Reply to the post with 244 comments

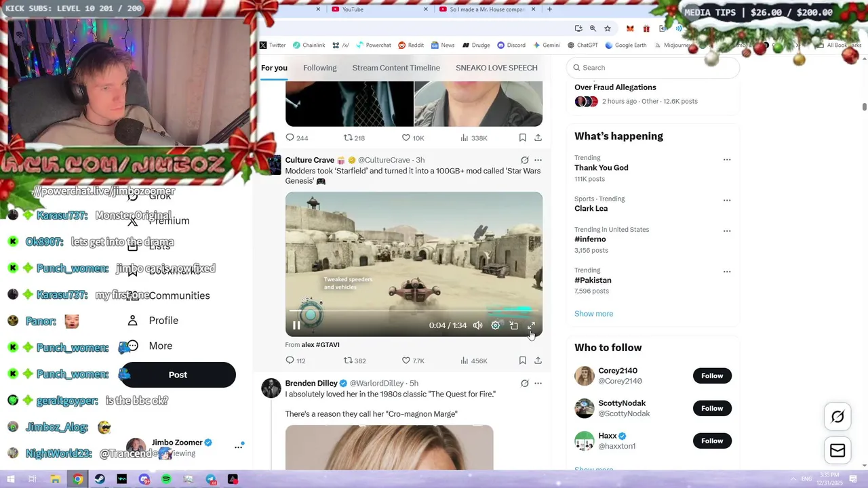297,138
